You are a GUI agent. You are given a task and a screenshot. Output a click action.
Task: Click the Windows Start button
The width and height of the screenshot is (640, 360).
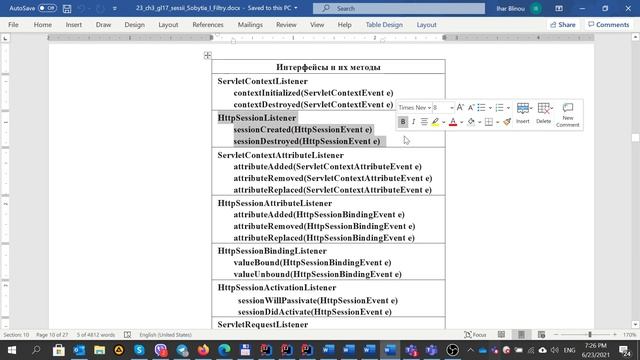tap(12, 350)
